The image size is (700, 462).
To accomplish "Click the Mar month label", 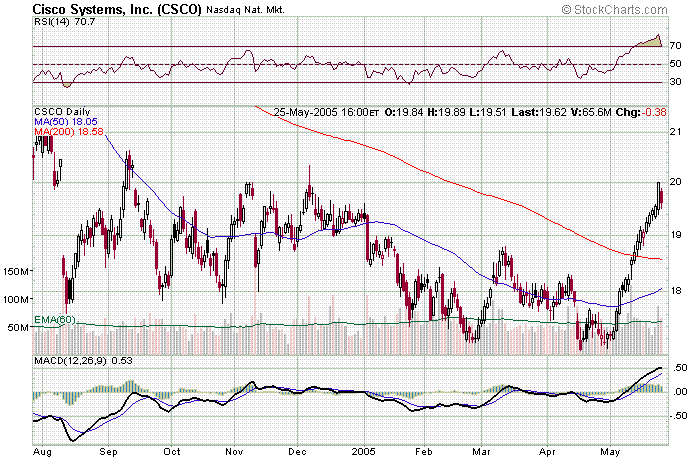I will [x=481, y=452].
